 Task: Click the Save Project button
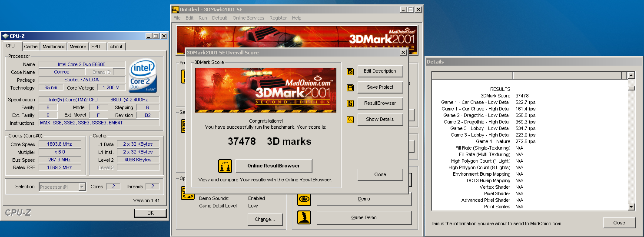(x=380, y=87)
